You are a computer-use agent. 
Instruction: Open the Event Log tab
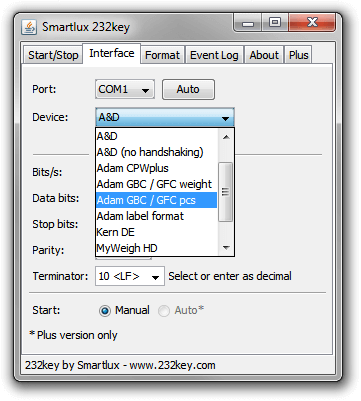[214, 55]
